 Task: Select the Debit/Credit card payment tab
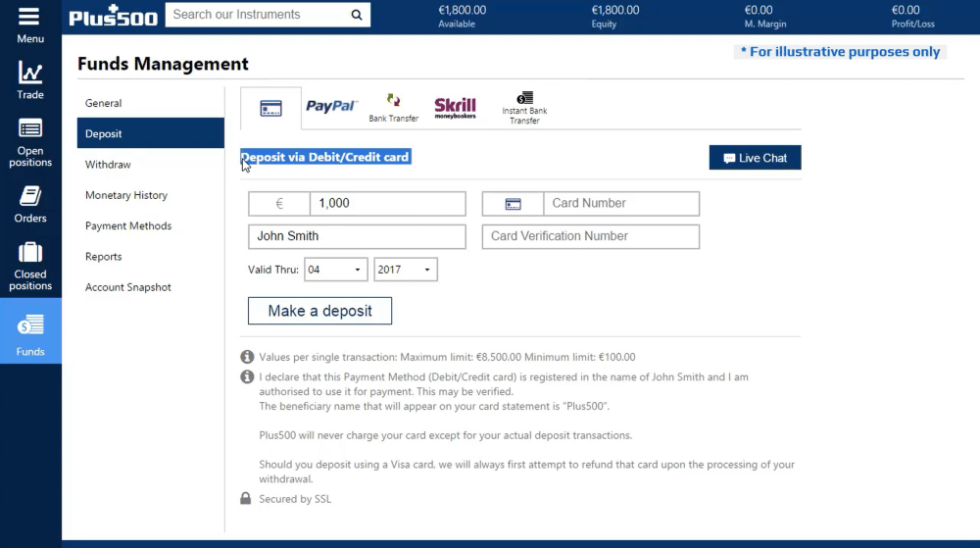pyautogui.click(x=270, y=108)
